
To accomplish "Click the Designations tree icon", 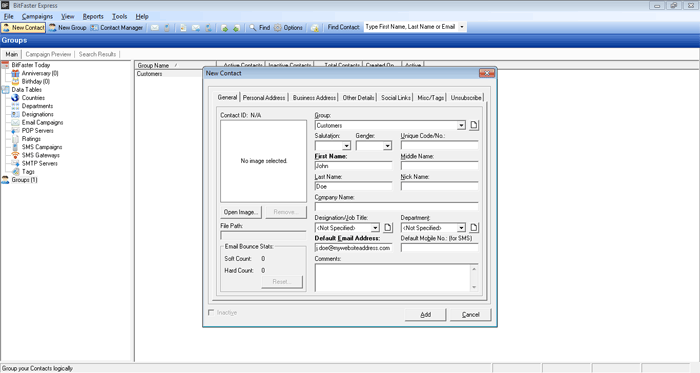I will pyautogui.click(x=15, y=114).
